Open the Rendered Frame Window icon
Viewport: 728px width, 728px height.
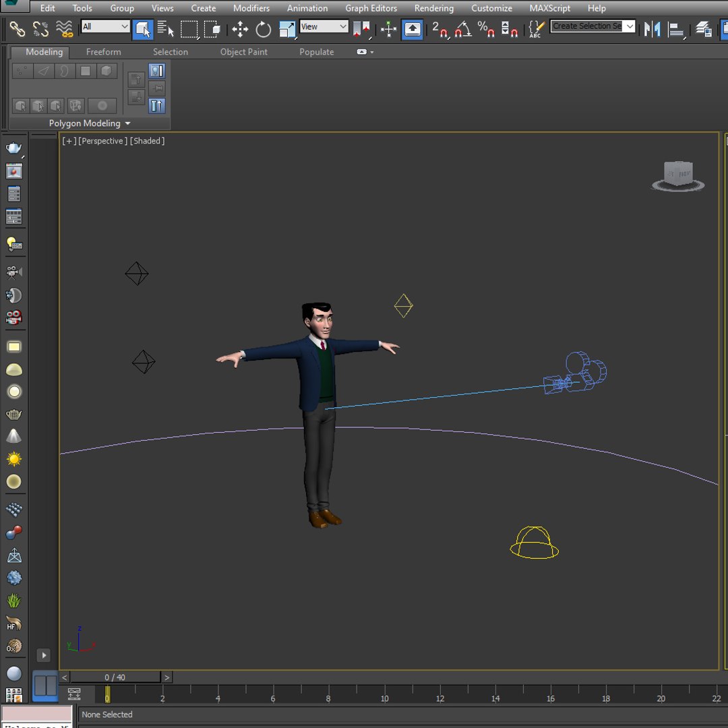14,171
